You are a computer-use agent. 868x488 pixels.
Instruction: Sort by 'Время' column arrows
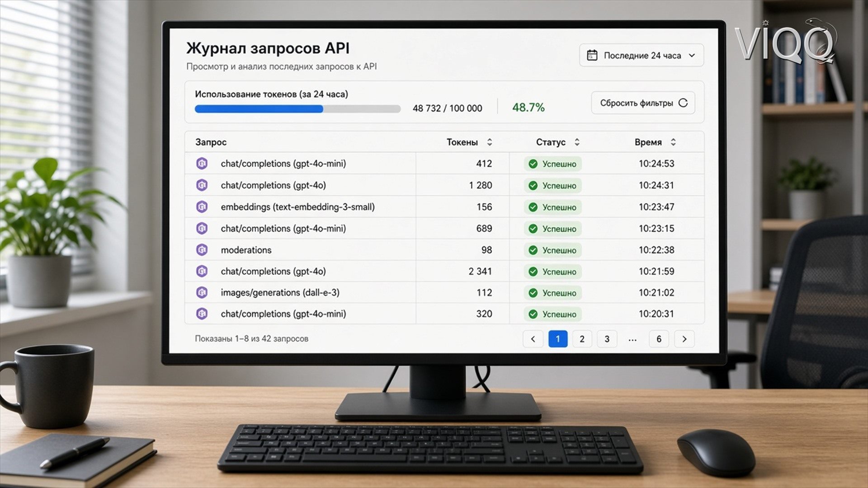(x=673, y=142)
